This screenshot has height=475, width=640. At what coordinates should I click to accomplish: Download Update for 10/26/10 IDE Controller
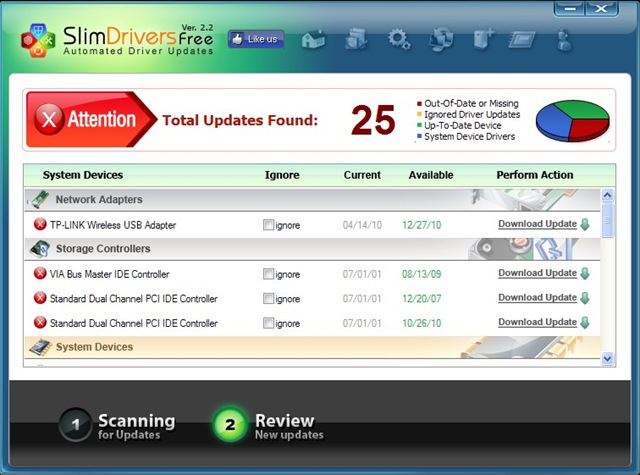[537, 322]
